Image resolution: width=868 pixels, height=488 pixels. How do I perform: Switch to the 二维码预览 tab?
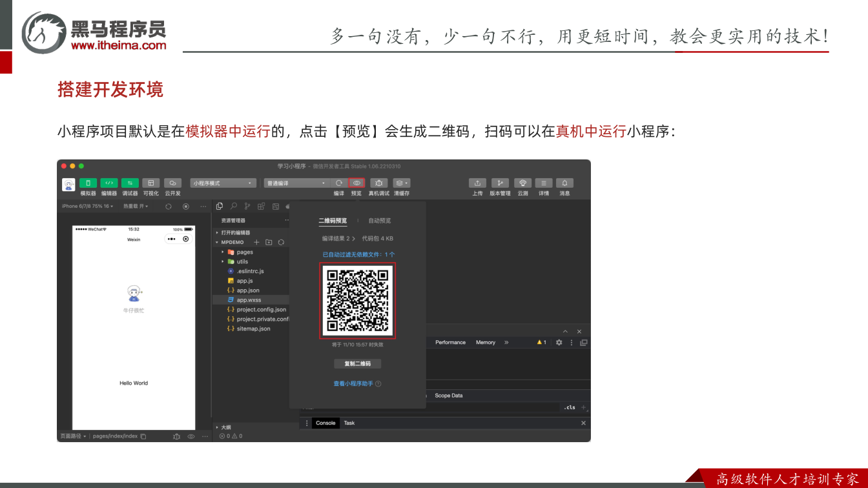(333, 221)
